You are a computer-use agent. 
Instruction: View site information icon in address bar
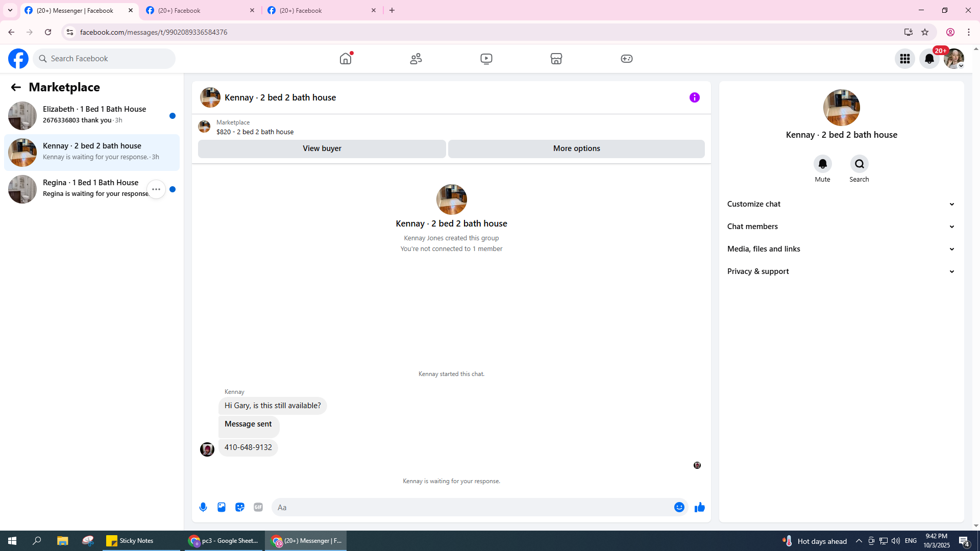coord(70,32)
